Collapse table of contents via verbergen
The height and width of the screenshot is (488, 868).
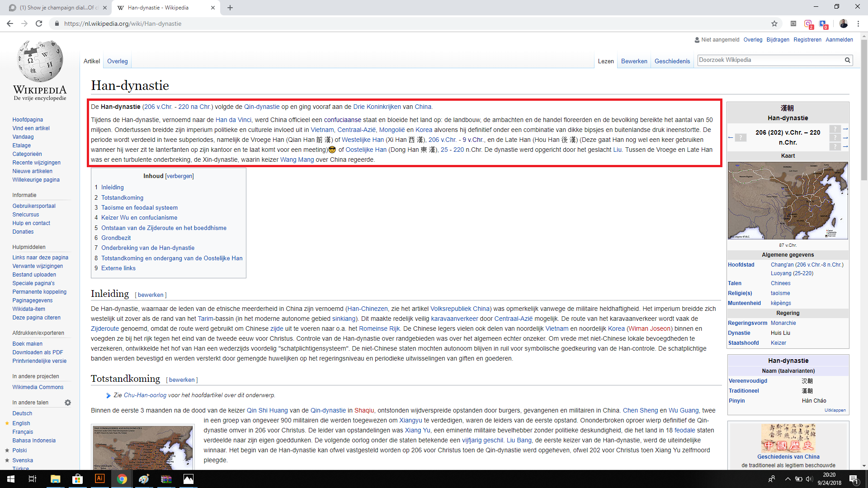(179, 176)
